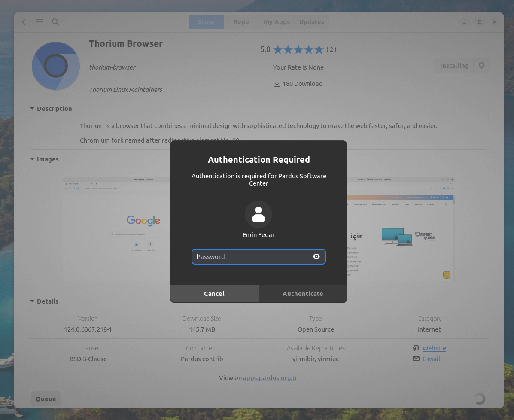Collapse the Images section
The height and width of the screenshot is (420, 514).
tap(32, 159)
